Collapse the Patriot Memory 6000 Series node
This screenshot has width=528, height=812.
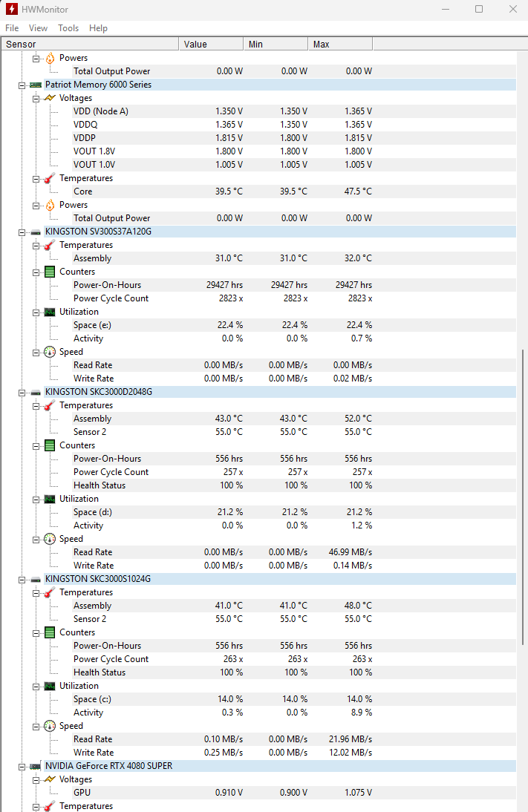pyautogui.click(x=22, y=85)
